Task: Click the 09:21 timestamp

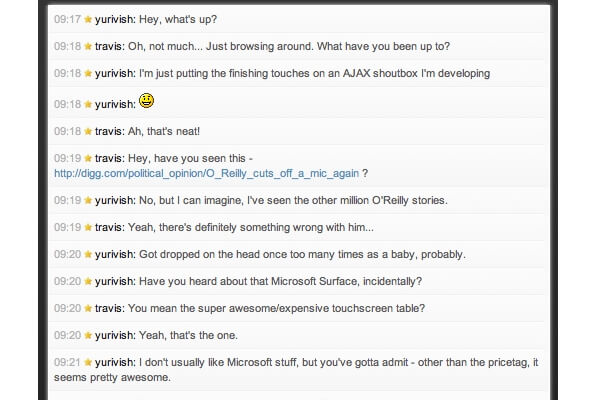Action: [x=67, y=362]
